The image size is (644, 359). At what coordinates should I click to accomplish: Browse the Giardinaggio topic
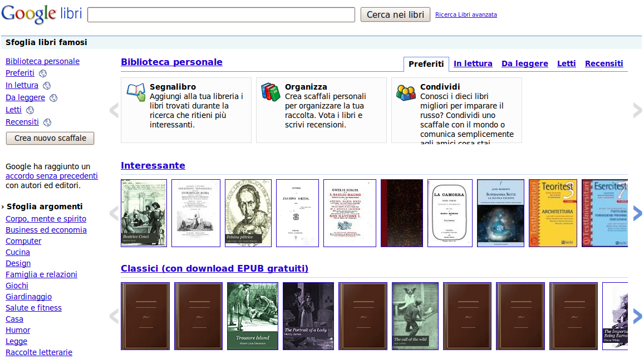point(29,297)
